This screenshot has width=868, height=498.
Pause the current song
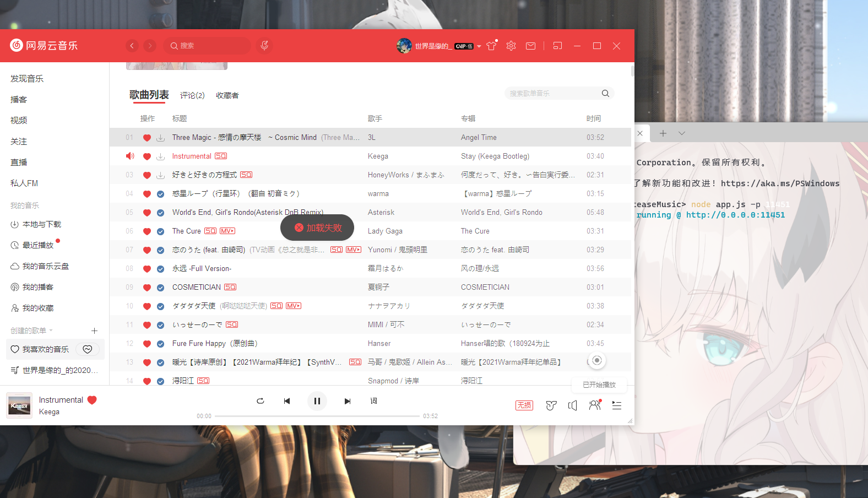coord(317,401)
